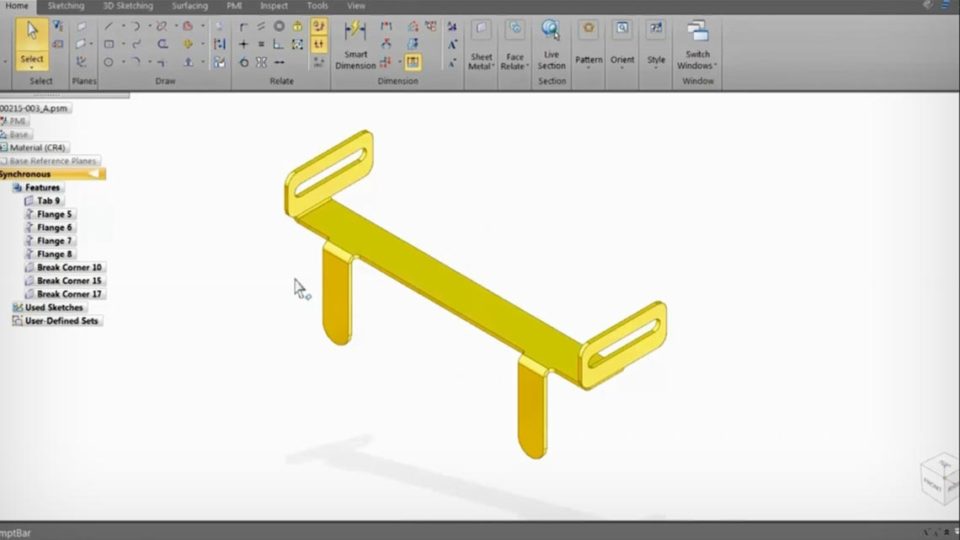
Task: Switch to the Sketching tab
Action: point(66,6)
